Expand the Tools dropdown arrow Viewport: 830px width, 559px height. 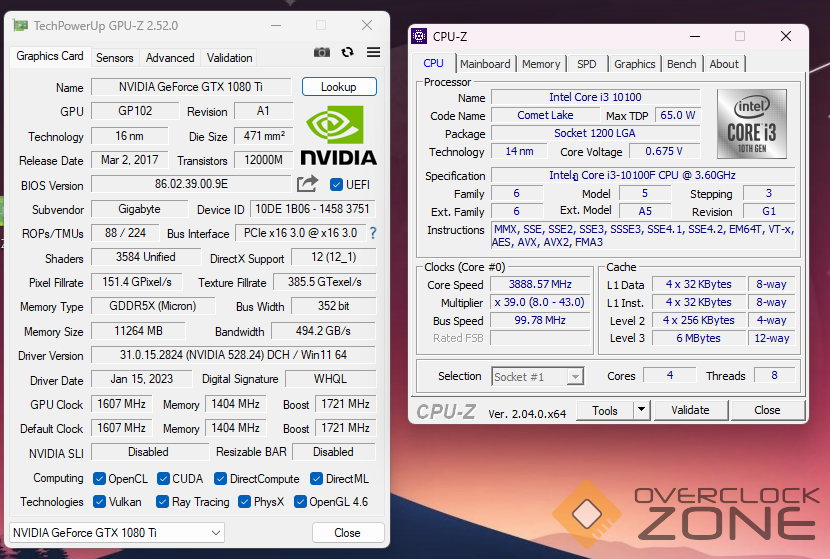[640, 410]
